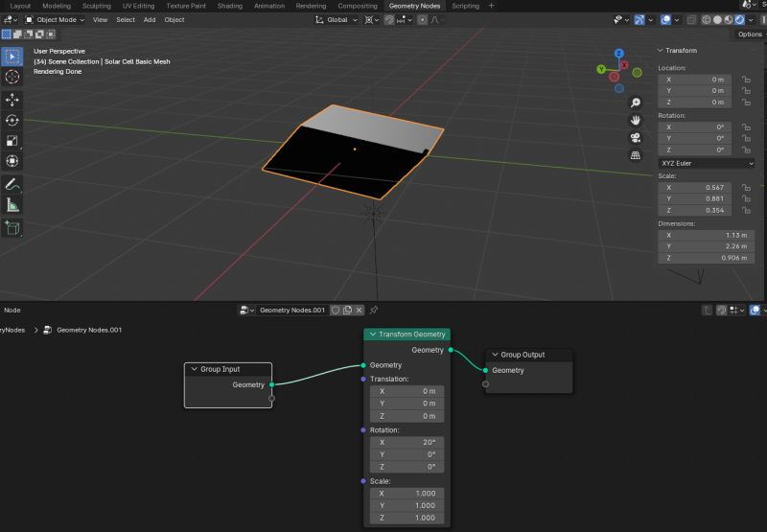Pin the node tree with pin icon
767x532 pixels.
click(x=374, y=310)
